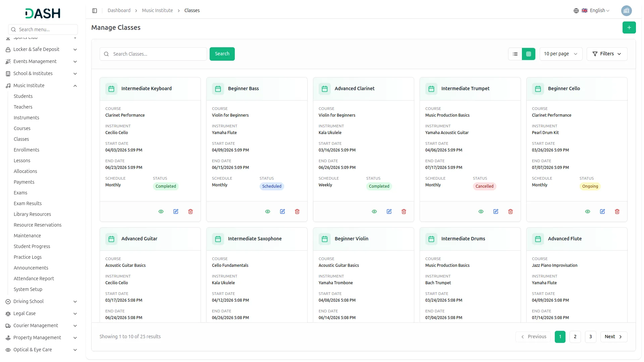Open Enrollments in the sidebar

click(26, 150)
